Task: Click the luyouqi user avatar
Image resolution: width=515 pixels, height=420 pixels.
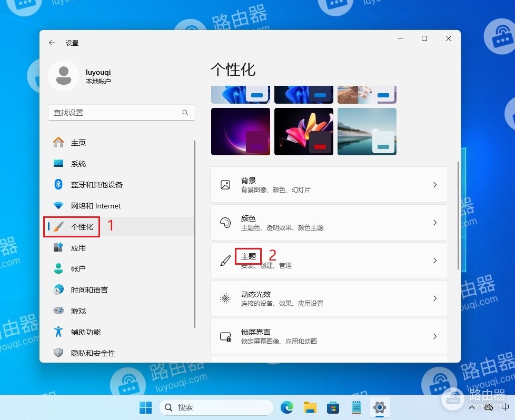Action: click(64, 76)
